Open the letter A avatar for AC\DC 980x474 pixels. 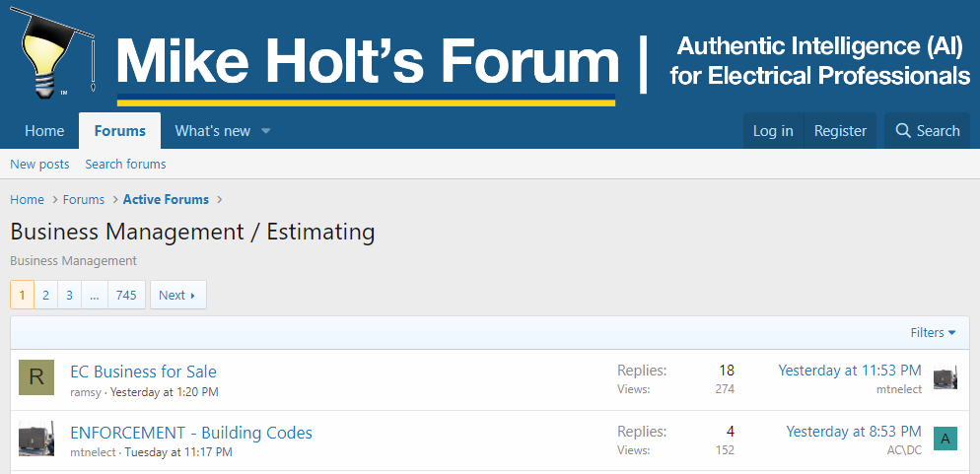pyautogui.click(x=945, y=439)
